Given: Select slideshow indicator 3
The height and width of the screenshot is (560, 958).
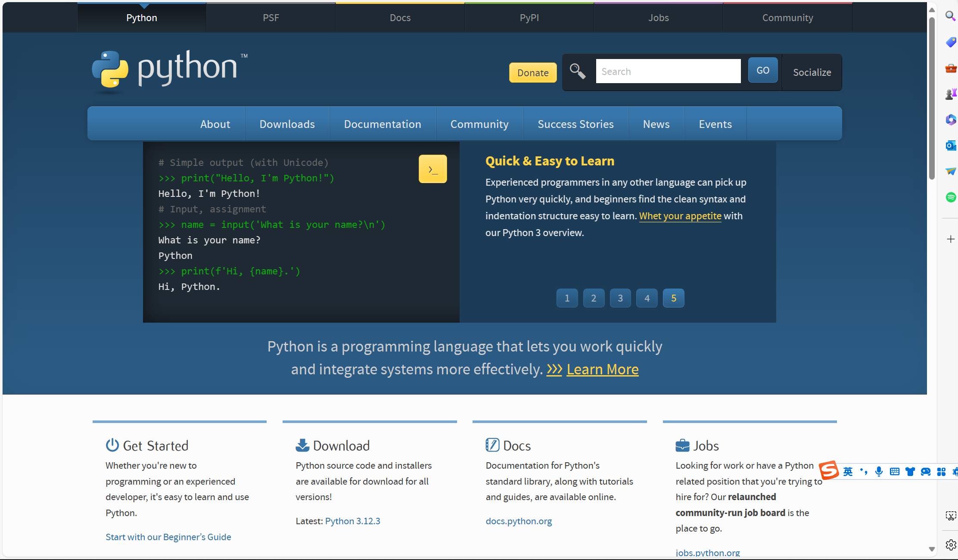Looking at the screenshot, I should point(620,298).
